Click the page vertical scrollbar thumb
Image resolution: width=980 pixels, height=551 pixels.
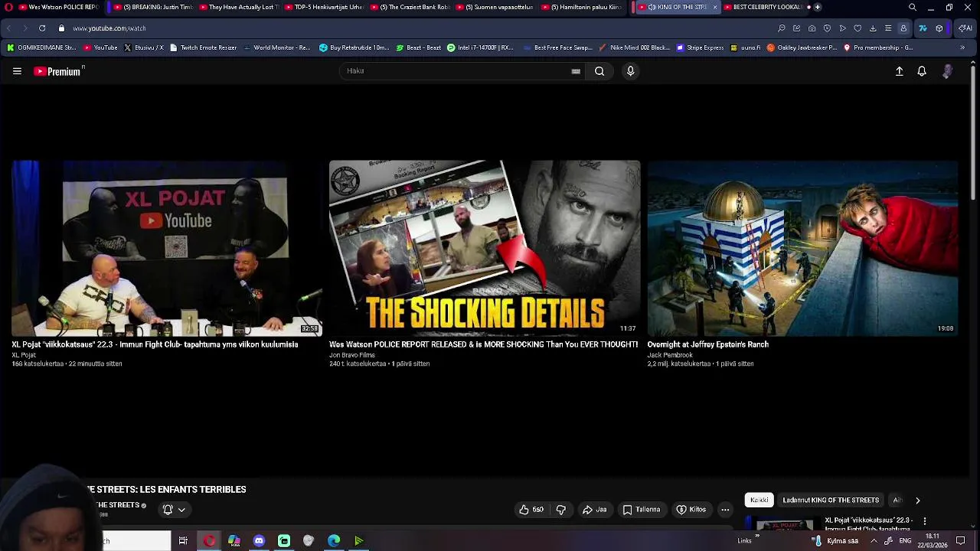(x=973, y=134)
